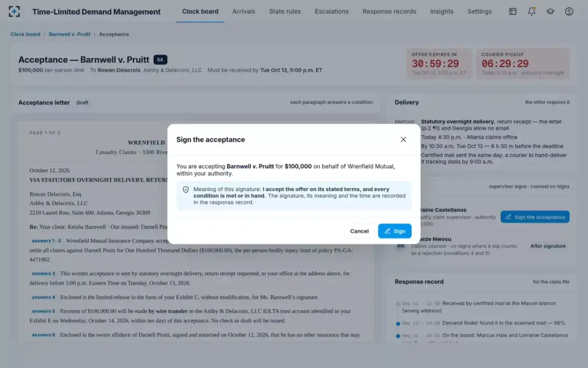Go to the Escalations tab
Viewport: 588px width, 368px height.
332,11
